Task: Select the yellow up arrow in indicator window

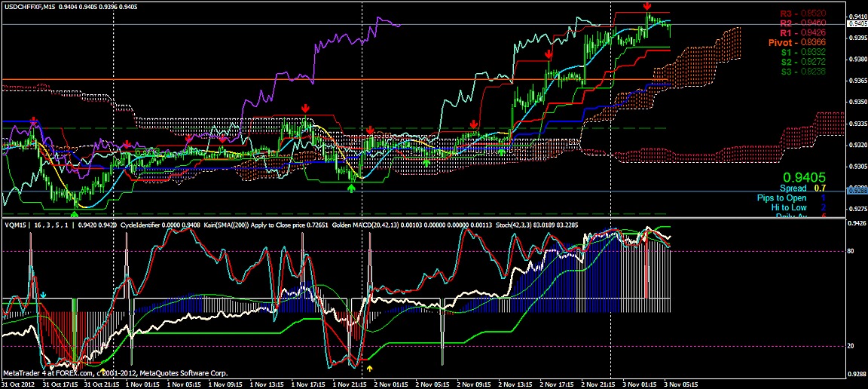Action: [370, 369]
